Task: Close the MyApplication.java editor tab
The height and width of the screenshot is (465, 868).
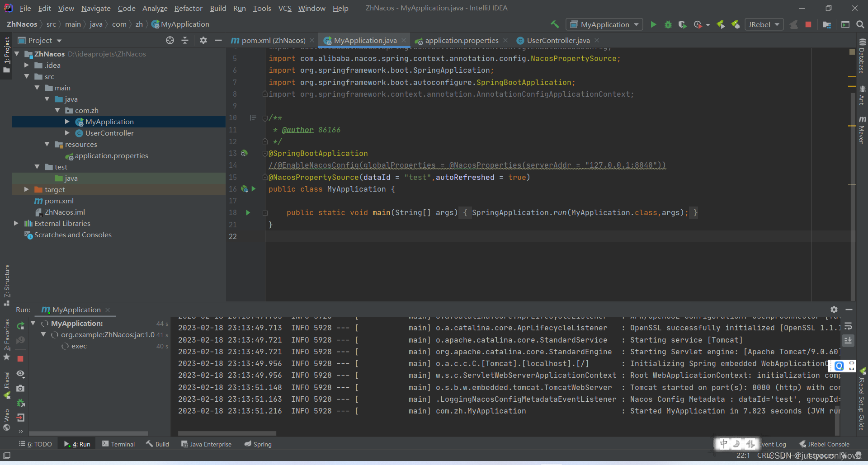Action: (404, 40)
